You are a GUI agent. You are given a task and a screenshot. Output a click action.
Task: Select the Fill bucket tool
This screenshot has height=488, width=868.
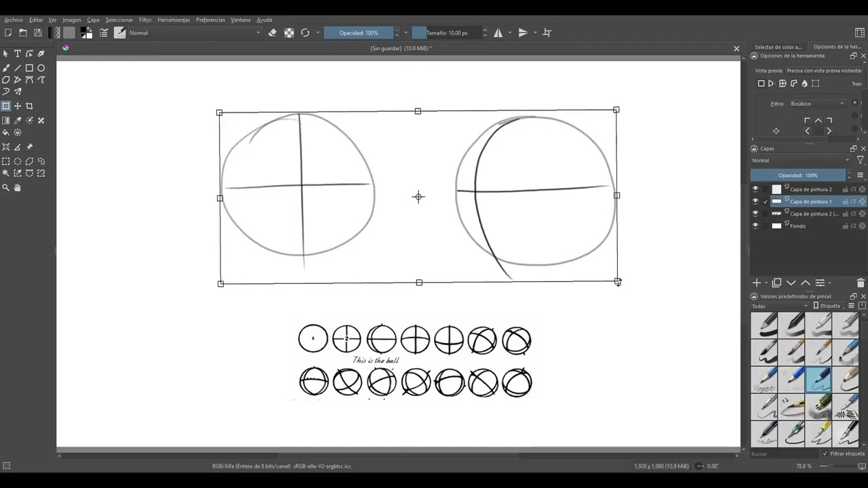click(x=6, y=133)
